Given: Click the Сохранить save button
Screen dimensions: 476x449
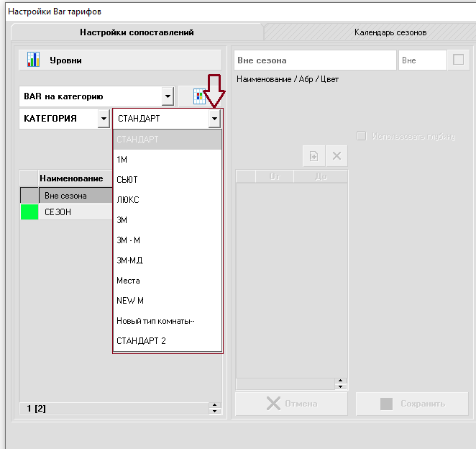Looking at the screenshot, I should [412, 404].
